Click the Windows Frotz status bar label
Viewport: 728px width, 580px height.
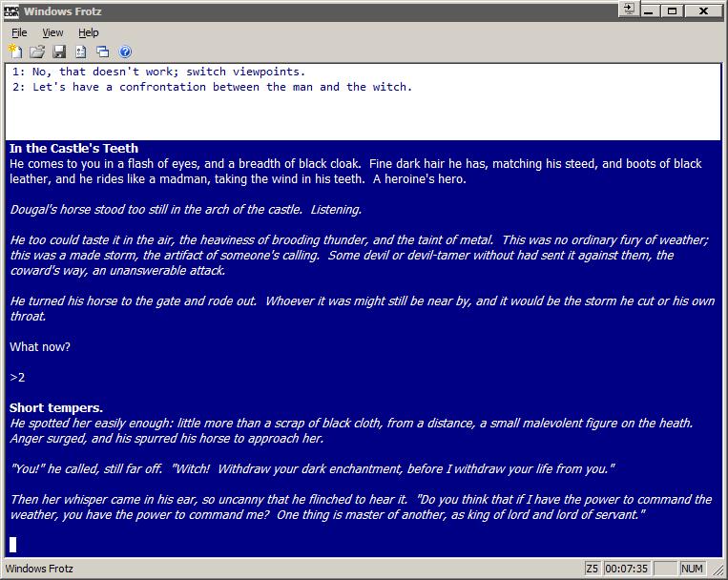(x=39, y=569)
